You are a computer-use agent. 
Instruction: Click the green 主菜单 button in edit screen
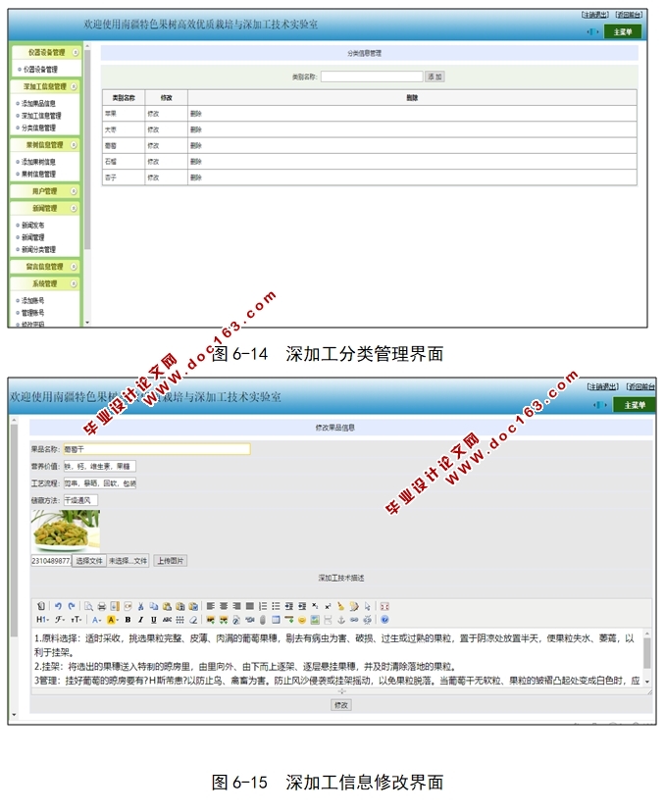635,405
